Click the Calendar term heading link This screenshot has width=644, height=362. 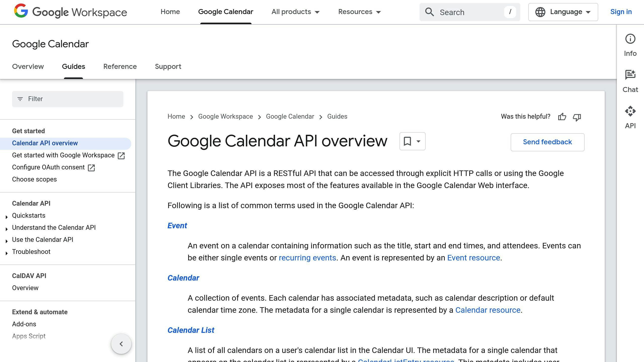[x=183, y=278]
